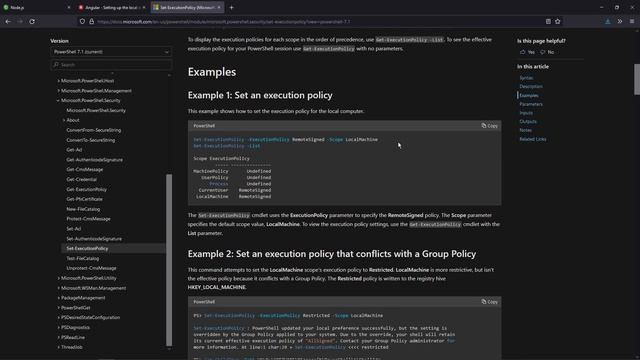Open Protect-CmsMessage article

pyautogui.click(x=88, y=219)
